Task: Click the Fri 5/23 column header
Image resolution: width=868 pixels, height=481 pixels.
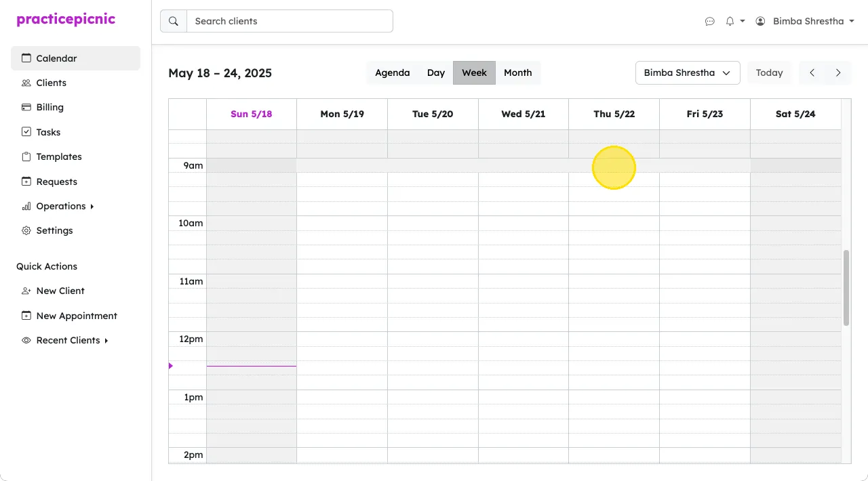Action: [x=705, y=114]
